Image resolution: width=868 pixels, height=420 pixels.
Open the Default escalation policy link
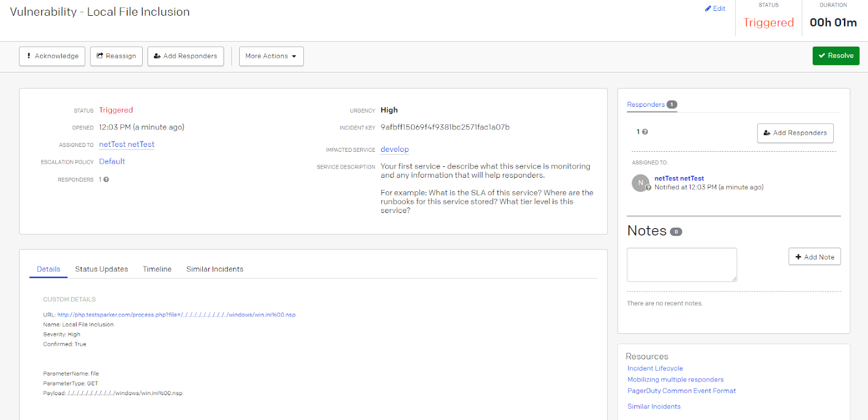pyautogui.click(x=112, y=161)
